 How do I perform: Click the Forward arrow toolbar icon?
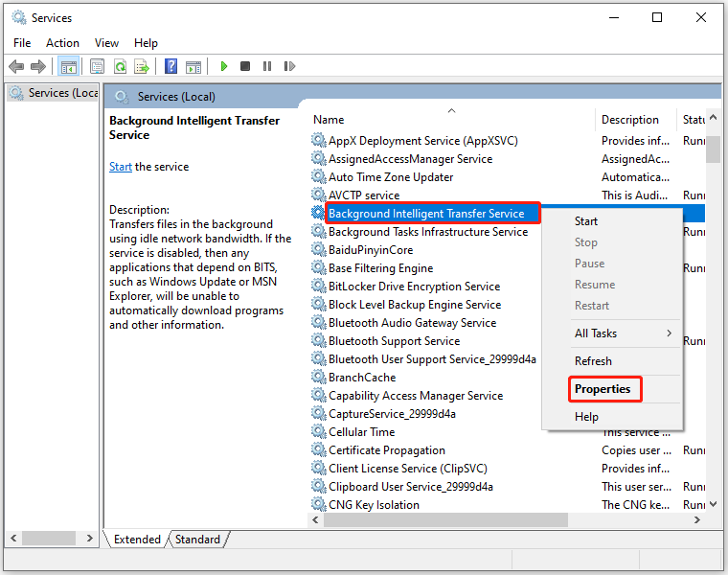tap(38, 66)
